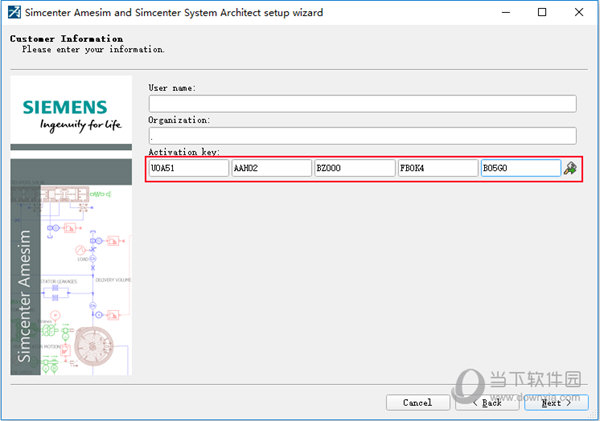Select the activation key field containing B05G0
600x421 pixels.
[520, 169]
